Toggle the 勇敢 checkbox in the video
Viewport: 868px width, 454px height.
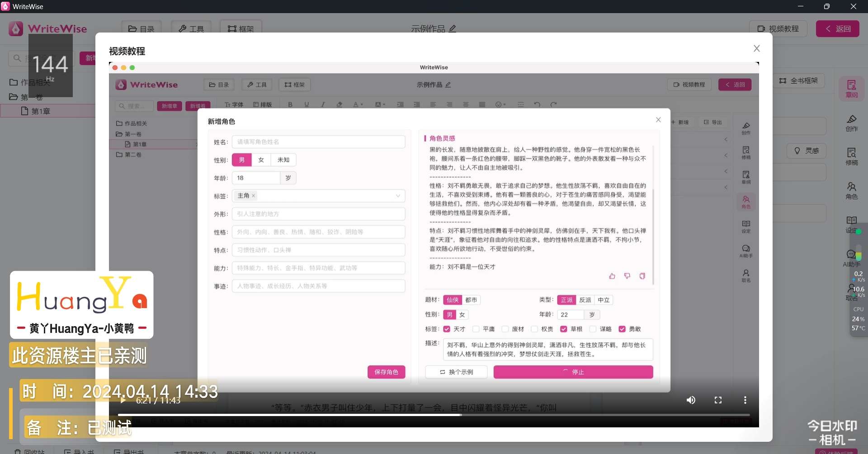[622, 329]
